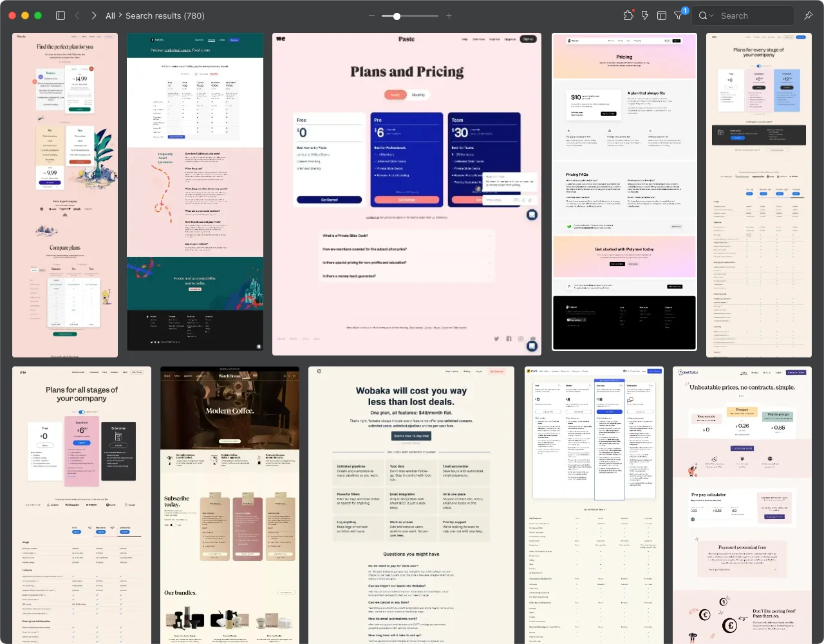Screen dimensions: 824x644
Task: Decrease thumbnail size with minus icon
Action: pos(371,15)
